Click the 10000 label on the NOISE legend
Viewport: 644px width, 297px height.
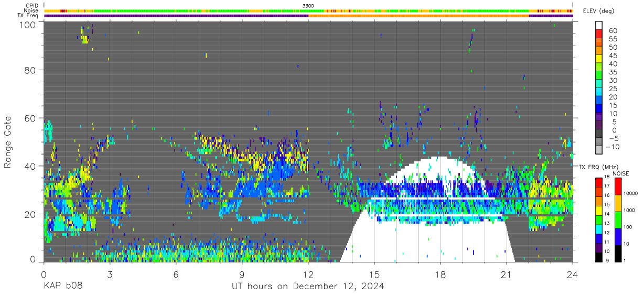[x=630, y=193]
